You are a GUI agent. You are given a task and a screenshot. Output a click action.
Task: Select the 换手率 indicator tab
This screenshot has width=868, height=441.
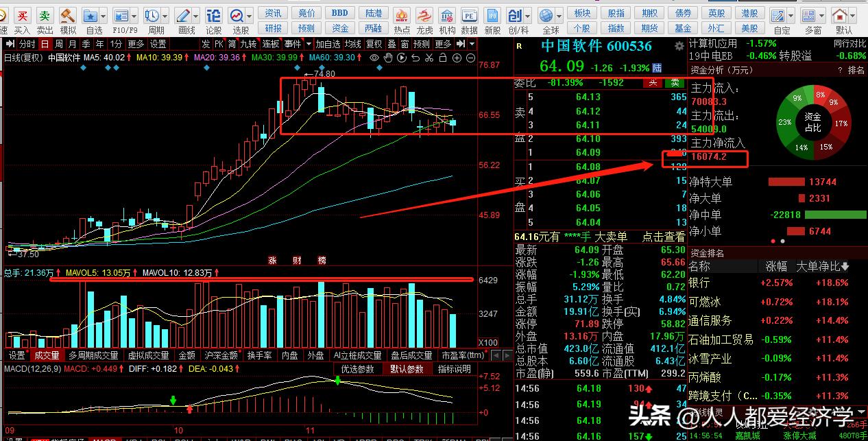(260, 355)
